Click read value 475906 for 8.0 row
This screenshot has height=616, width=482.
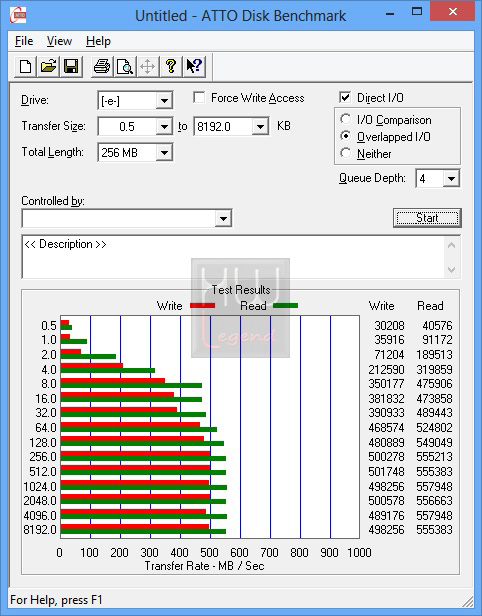434,384
